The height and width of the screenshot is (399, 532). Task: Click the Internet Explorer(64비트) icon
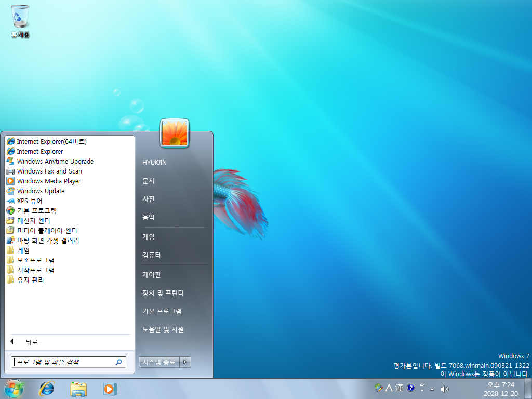click(11, 141)
